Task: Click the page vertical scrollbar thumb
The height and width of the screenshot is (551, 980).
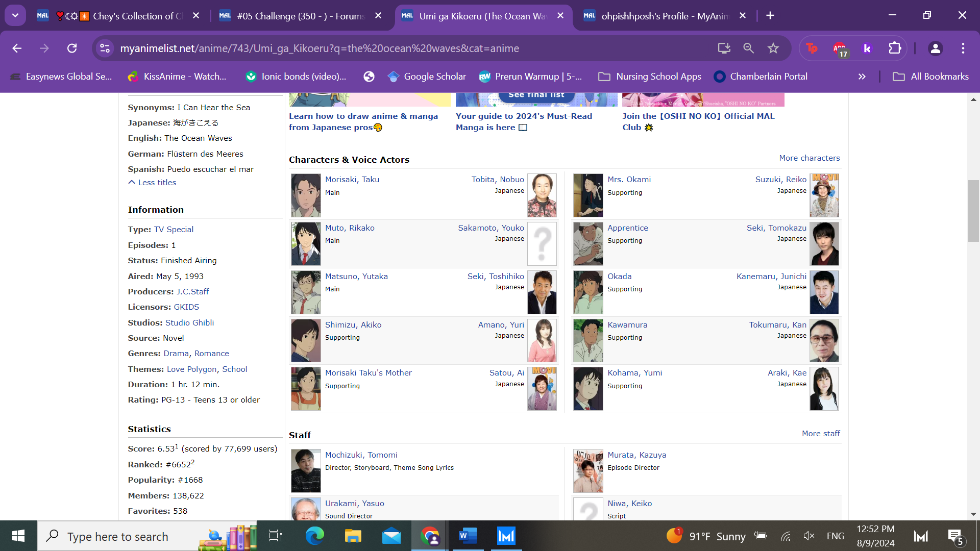Action: tap(973, 211)
